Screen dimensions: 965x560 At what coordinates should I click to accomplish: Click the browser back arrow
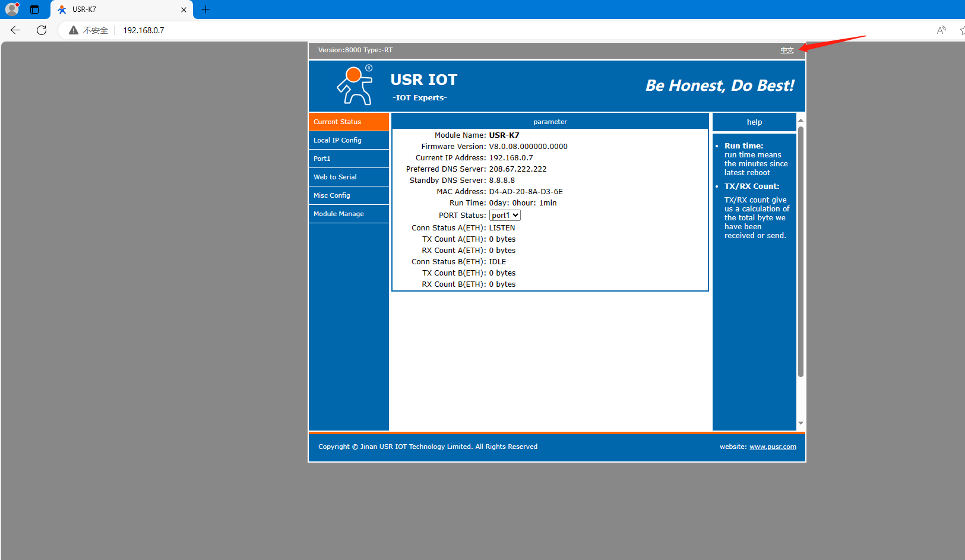pyautogui.click(x=15, y=30)
